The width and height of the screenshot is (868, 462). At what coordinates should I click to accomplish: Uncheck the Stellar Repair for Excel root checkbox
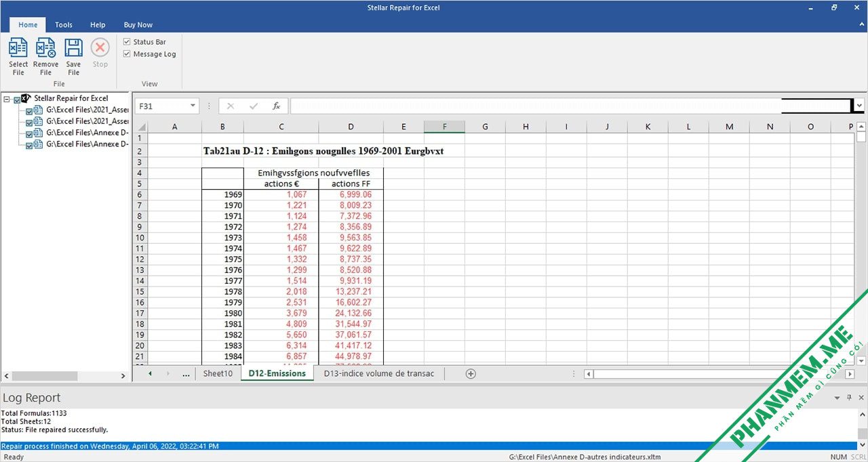tap(17, 100)
